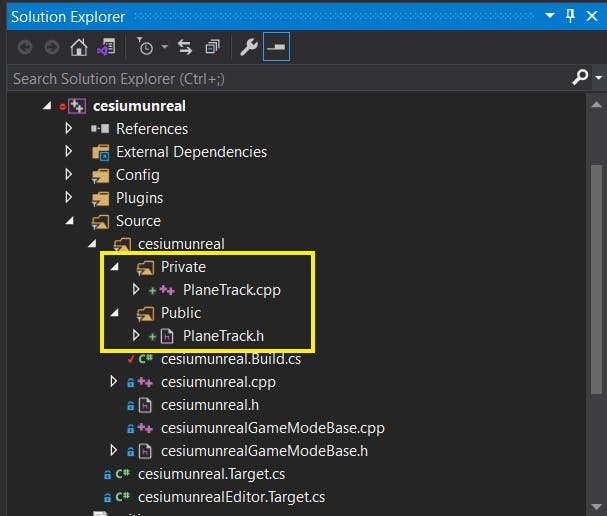Screen dimensions: 607x516
Task: Click the header icon of cesiumunrealGameModeBase.h
Action: (x=145, y=451)
